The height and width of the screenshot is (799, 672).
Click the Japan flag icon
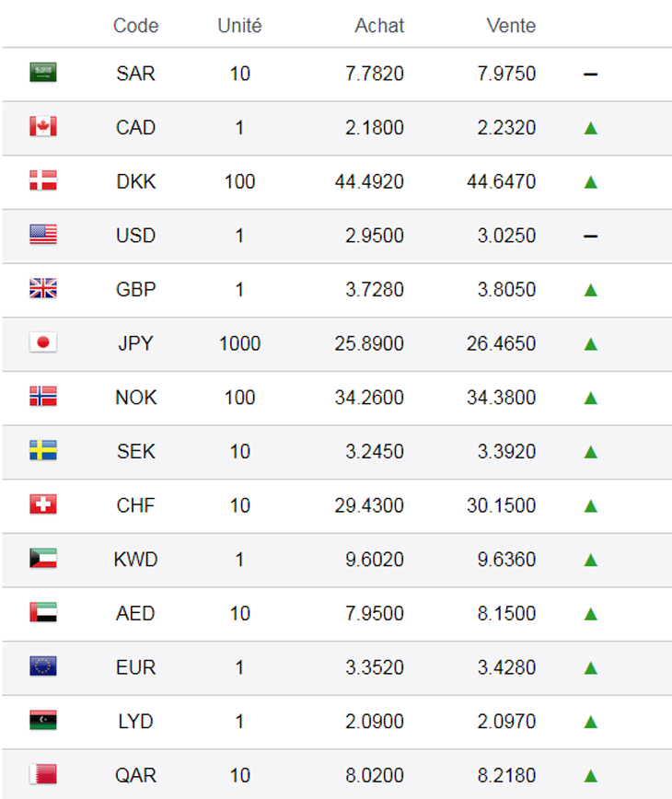tap(43, 343)
